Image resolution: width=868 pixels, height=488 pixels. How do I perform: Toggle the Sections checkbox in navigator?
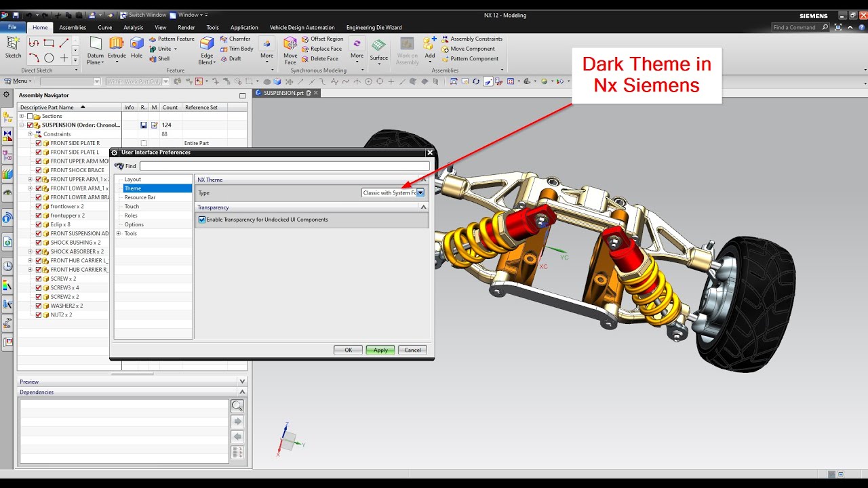click(x=30, y=117)
